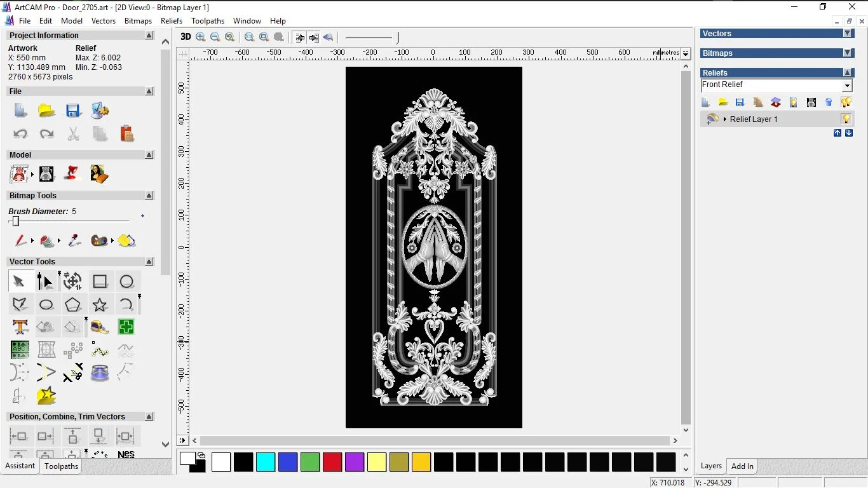Toggle visibility of all relief layers
Viewport: 868px width, 488px height.
point(846,102)
